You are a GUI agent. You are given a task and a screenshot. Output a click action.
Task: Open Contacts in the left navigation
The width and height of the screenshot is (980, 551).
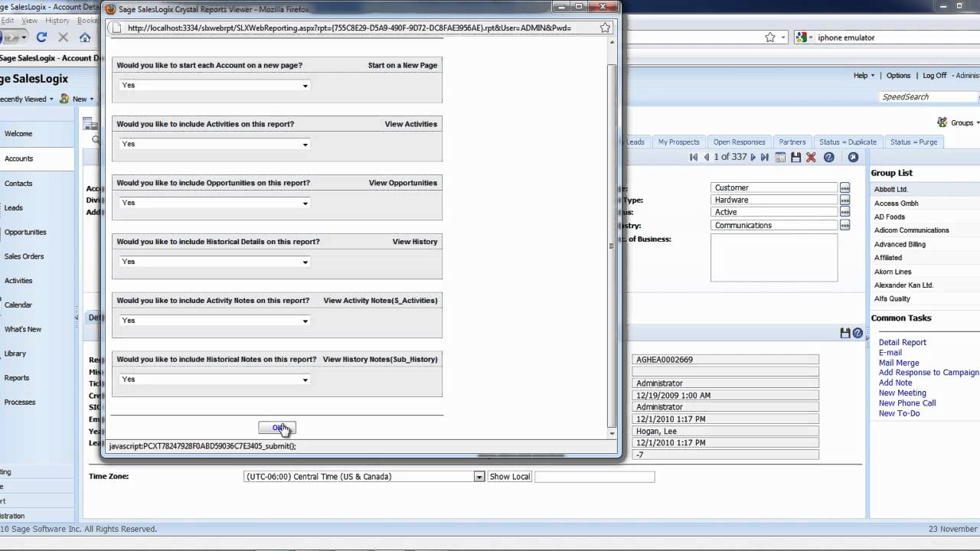pyautogui.click(x=18, y=184)
